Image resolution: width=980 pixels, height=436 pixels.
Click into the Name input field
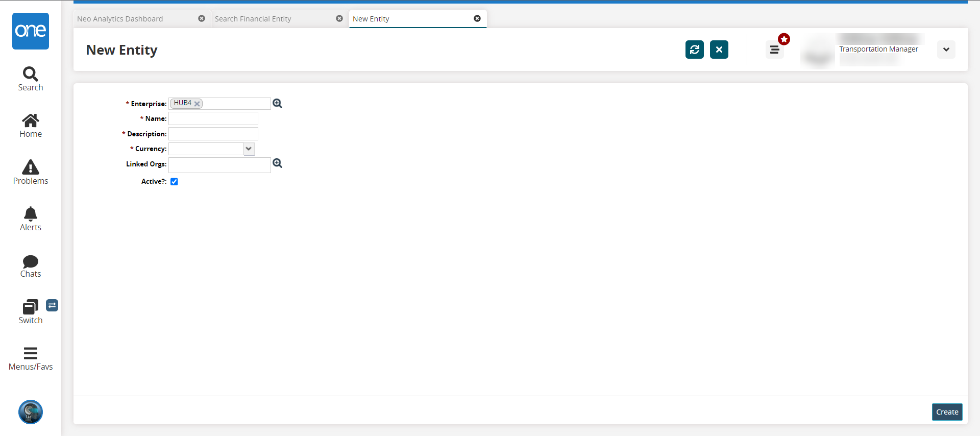(213, 118)
